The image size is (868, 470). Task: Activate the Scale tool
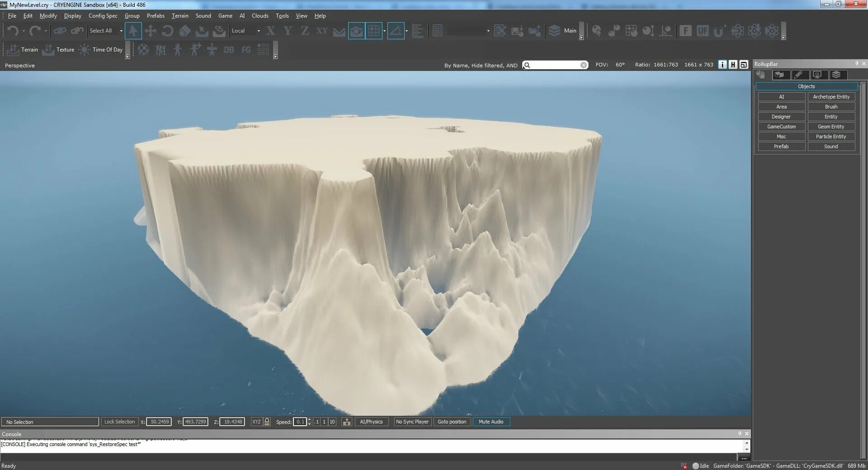[x=184, y=31]
